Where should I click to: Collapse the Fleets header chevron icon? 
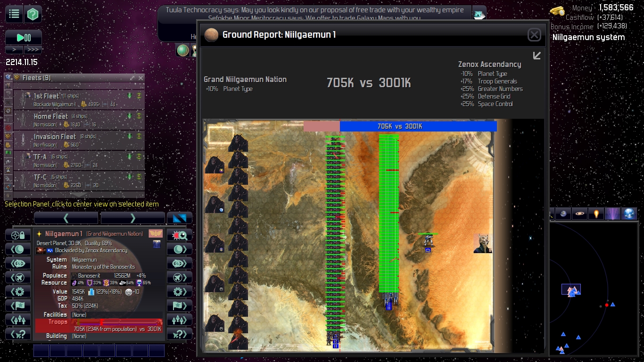point(17,78)
